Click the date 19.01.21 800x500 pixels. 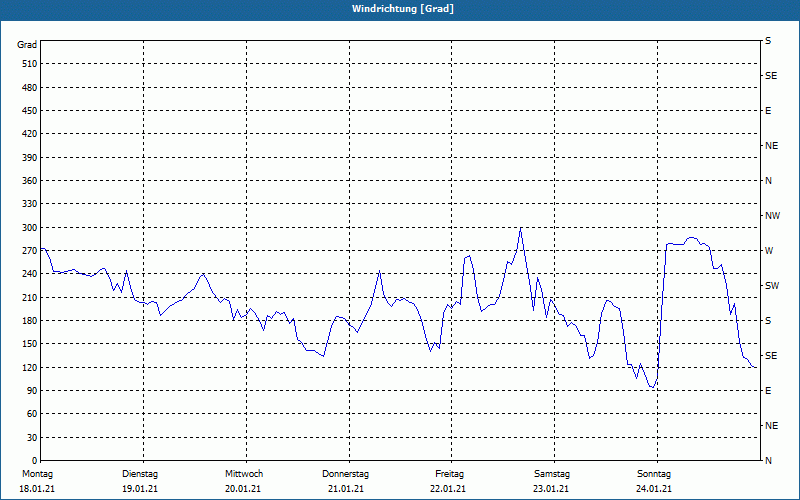pos(140,489)
